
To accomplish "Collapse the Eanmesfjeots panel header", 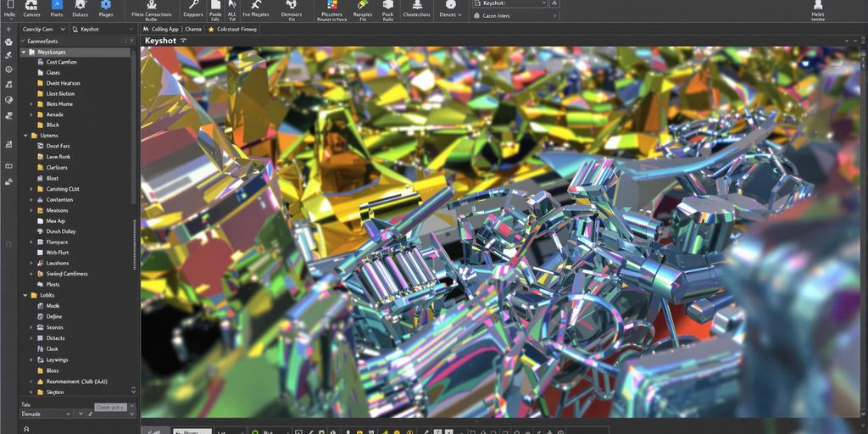I will [23, 41].
